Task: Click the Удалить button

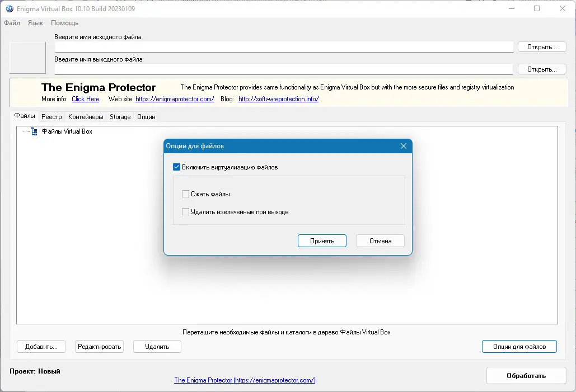Action: coord(157,347)
